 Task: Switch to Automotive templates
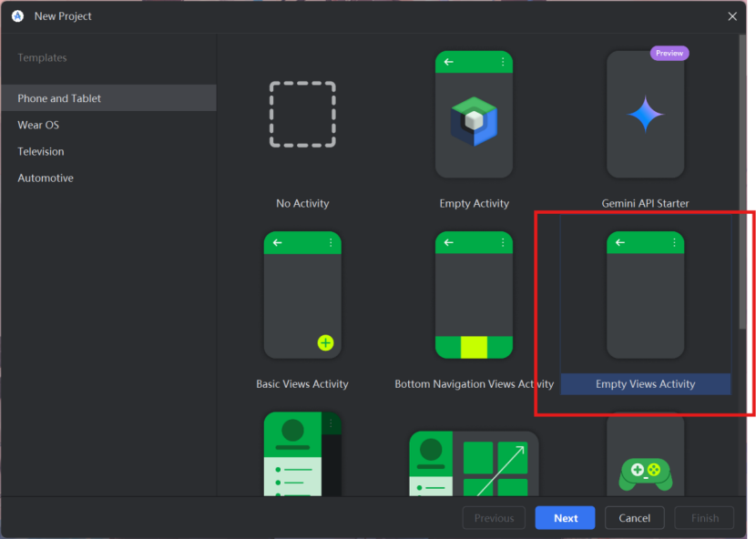108,178
